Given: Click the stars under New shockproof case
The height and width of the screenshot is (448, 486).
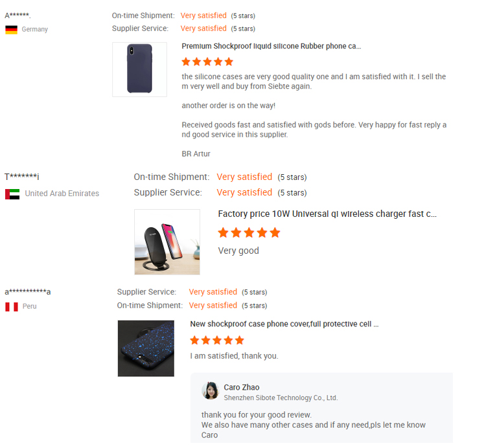Looking at the screenshot, I should coord(217,341).
